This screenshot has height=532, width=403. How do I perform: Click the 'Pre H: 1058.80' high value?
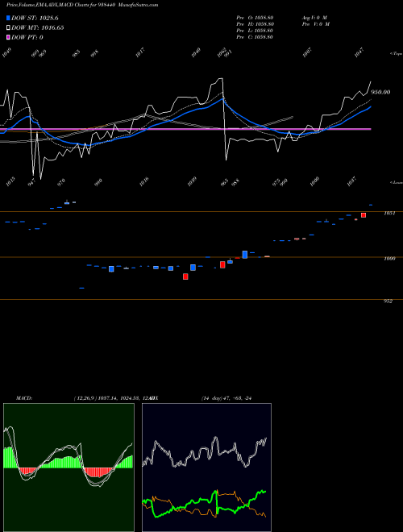pos(255,24)
